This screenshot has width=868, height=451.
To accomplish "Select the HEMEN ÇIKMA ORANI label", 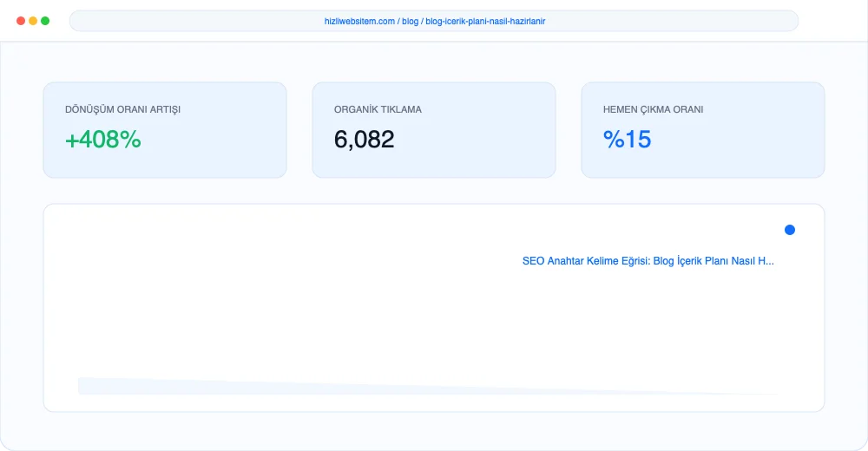I will (x=654, y=109).
